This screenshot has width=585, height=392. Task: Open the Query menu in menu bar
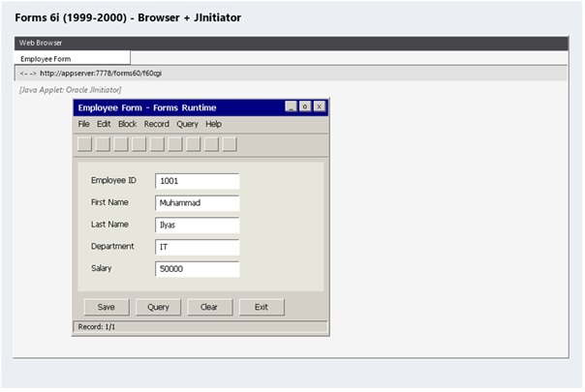187,124
